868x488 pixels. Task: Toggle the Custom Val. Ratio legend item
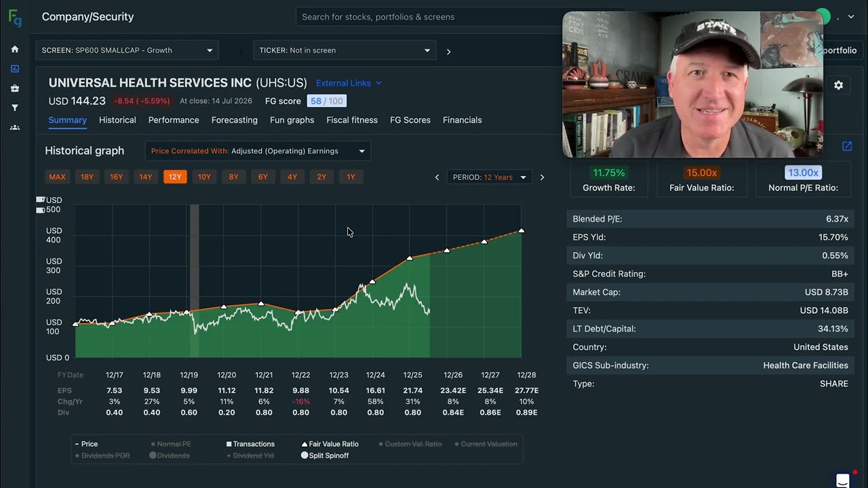click(410, 444)
